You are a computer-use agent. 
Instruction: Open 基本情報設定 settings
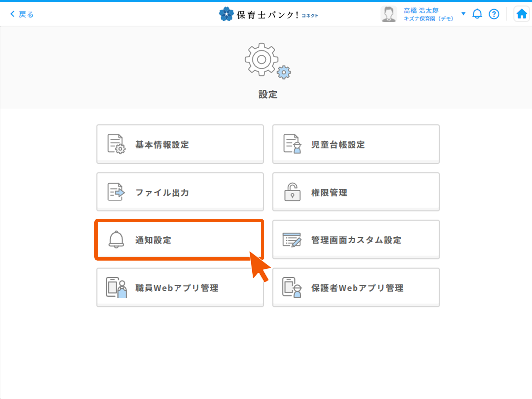click(180, 144)
